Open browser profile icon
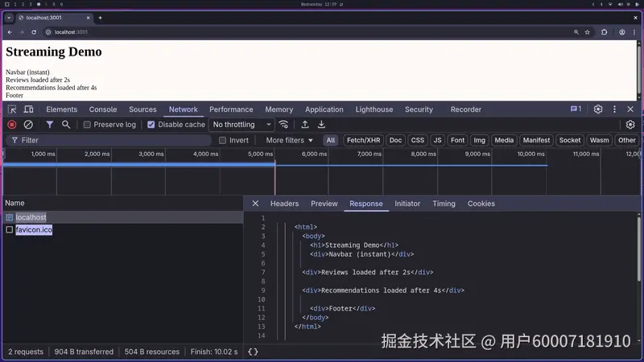Viewport: 644px width, 362px height. point(621,32)
